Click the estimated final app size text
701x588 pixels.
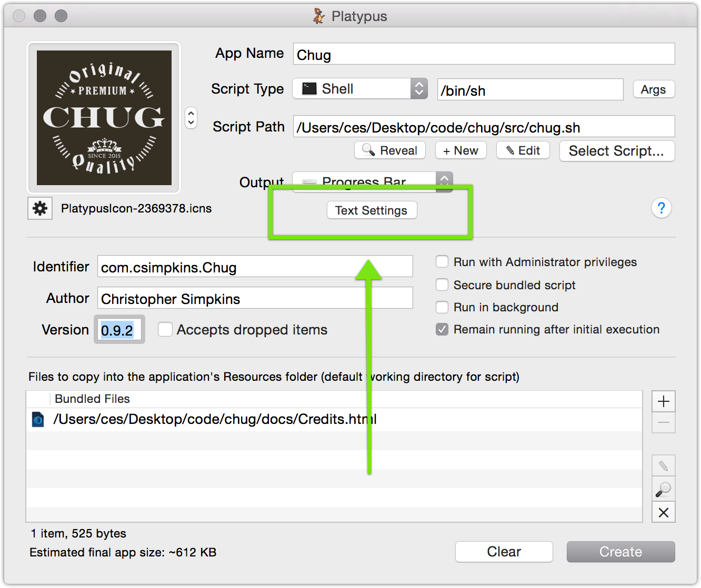(x=123, y=552)
